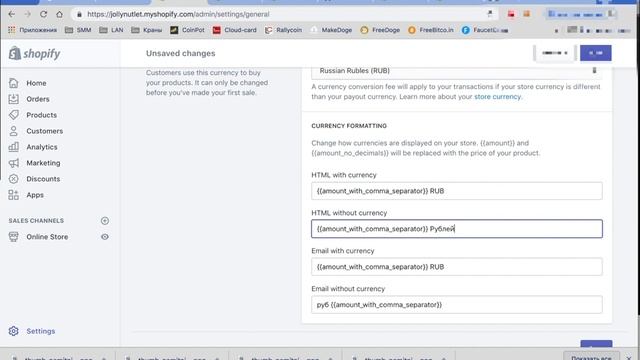The height and width of the screenshot is (360, 640).
Task: Open Settings page
Action: coord(40,331)
